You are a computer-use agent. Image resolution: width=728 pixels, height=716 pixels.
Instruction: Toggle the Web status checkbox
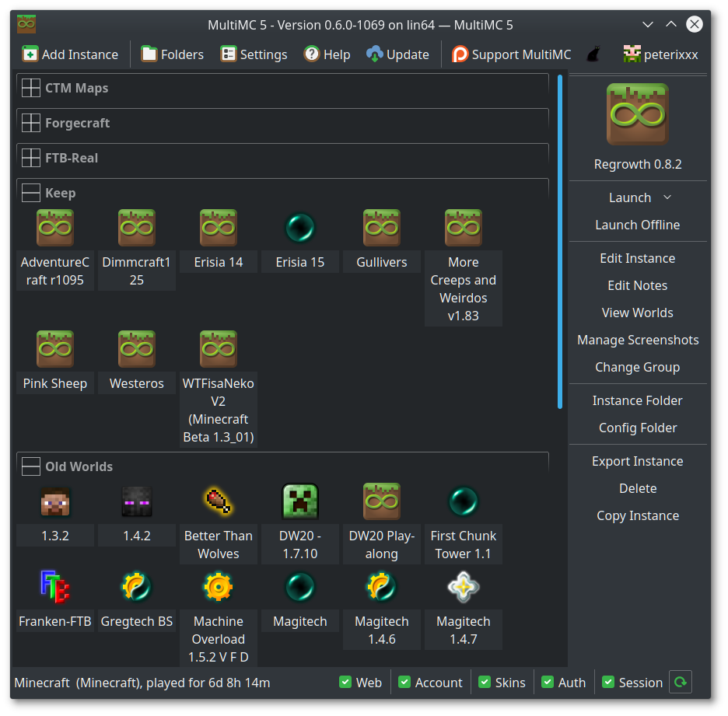click(344, 682)
